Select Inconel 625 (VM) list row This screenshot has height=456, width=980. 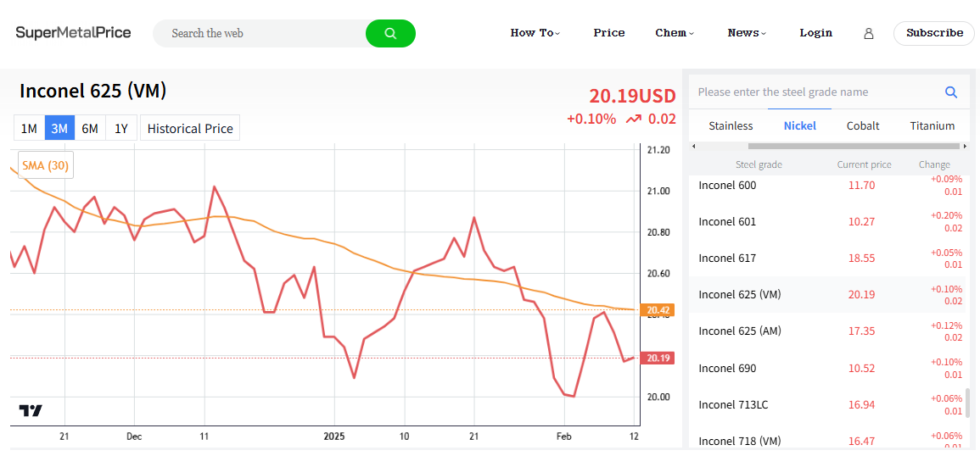(827, 294)
